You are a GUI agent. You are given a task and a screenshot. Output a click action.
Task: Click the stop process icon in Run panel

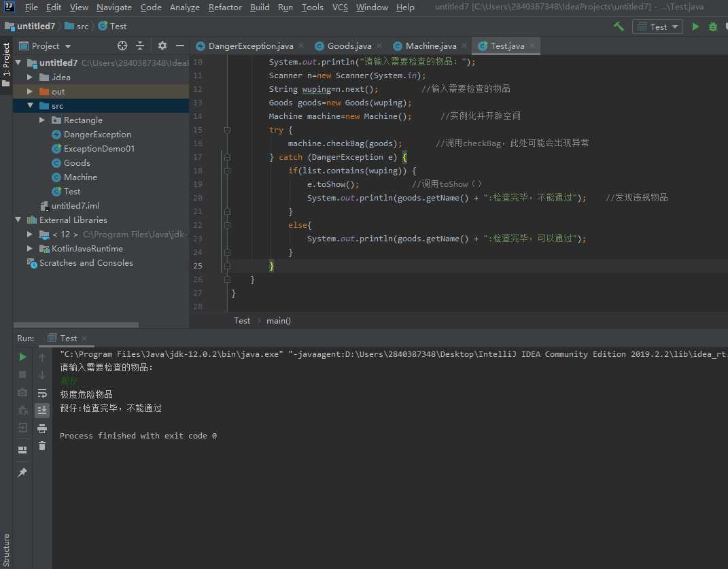(x=22, y=375)
